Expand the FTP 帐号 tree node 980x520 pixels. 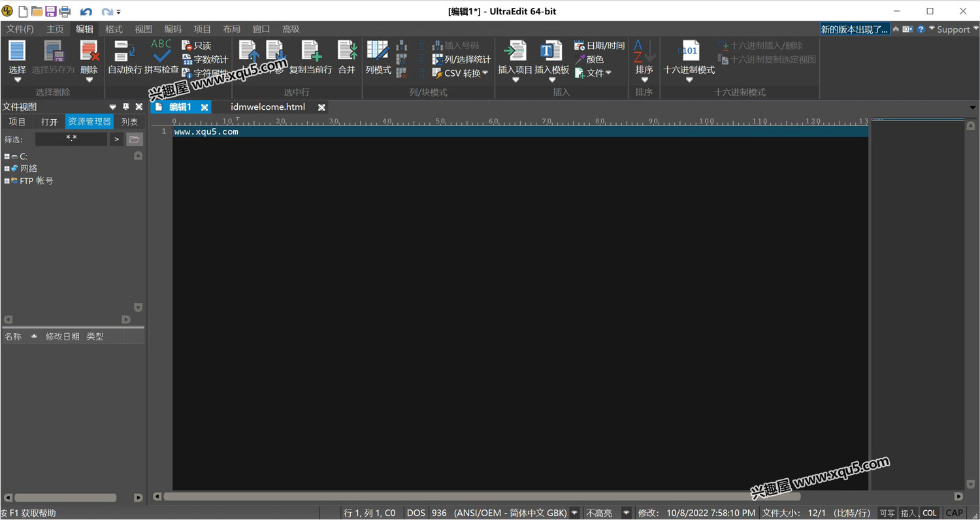[x=7, y=181]
